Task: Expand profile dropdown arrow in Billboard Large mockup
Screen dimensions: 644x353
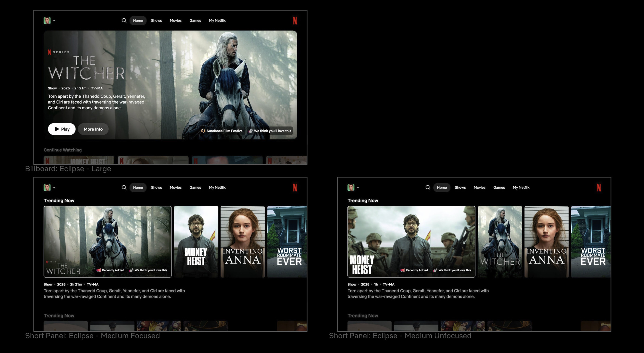Action: pos(54,21)
